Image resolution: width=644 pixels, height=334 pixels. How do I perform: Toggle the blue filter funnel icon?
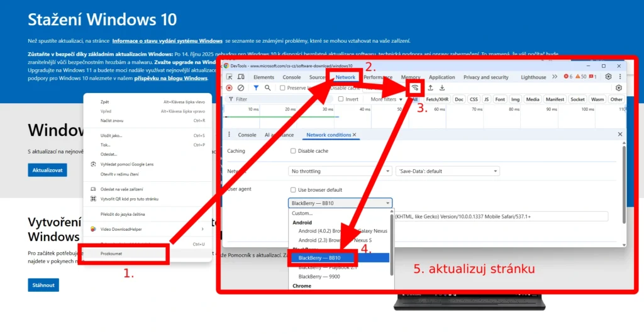256,87
